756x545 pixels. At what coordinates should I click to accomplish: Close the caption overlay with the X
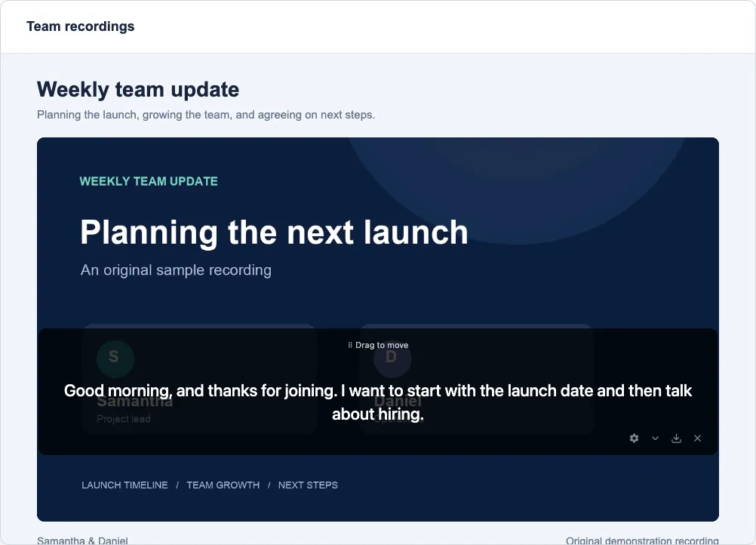pos(697,438)
